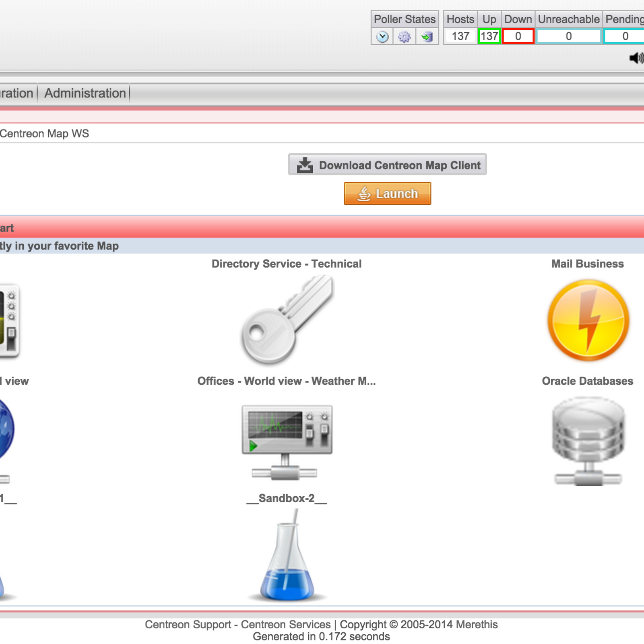Click the green arrow poller state icon
This screenshot has height=644, width=644.
[427, 37]
